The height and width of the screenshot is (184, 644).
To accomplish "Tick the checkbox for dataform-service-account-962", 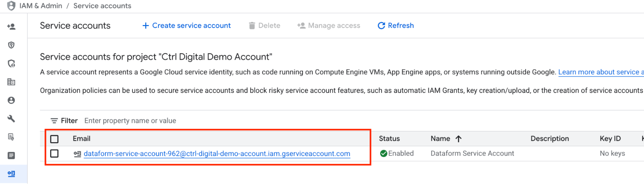I will click(54, 153).
